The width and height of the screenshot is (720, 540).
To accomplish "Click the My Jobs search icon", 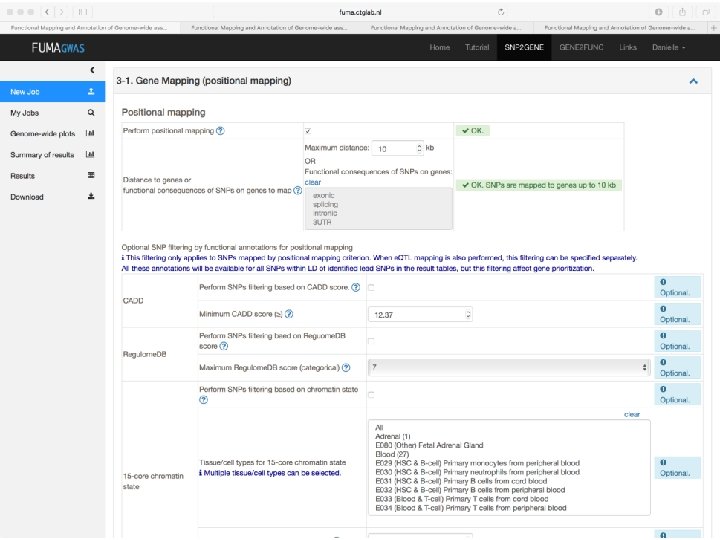I will tap(91, 113).
